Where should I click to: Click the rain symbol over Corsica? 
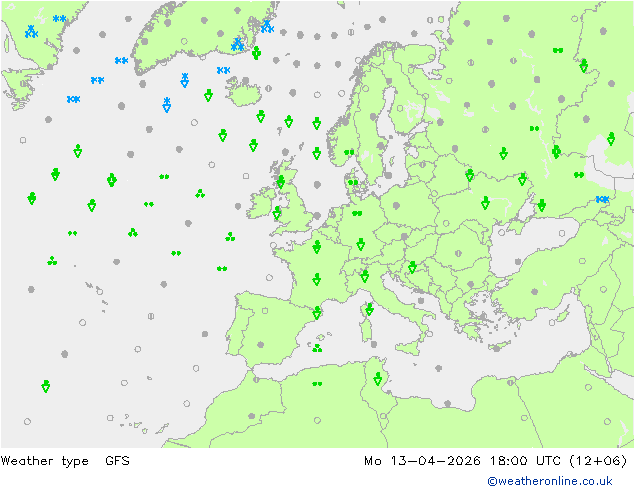point(369,309)
